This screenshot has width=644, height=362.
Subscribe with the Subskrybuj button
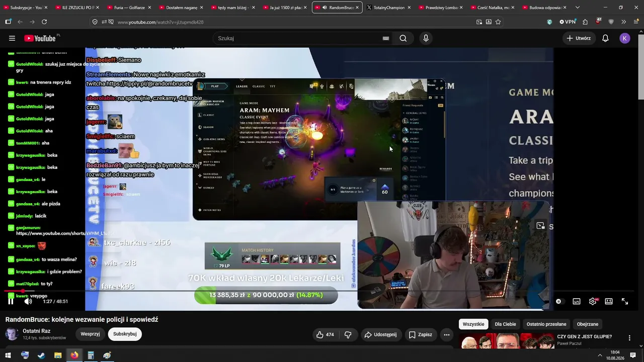(x=125, y=334)
